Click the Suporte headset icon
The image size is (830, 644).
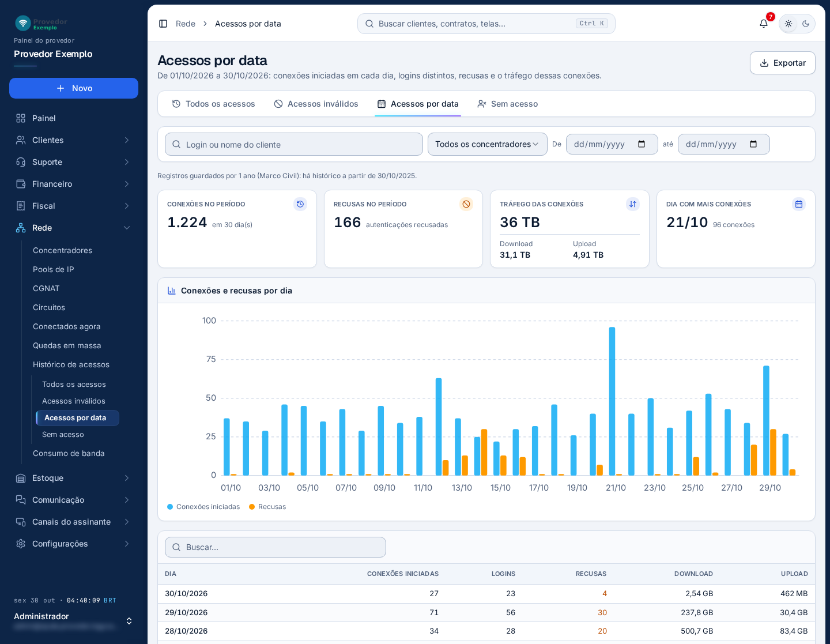tap(21, 162)
